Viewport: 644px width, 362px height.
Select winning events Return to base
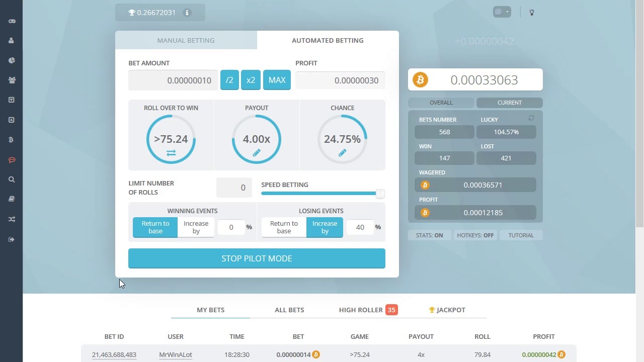pyautogui.click(x=155, y=227)
